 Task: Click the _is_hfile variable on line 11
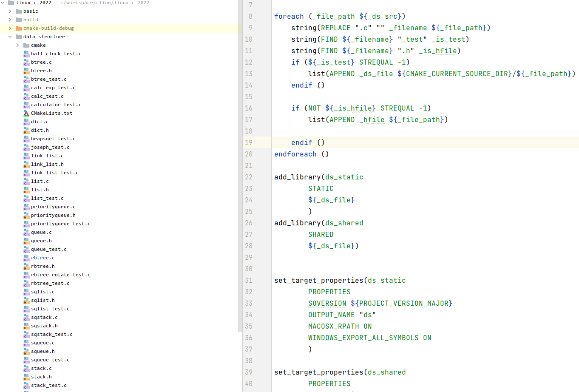tap(437, 51)
